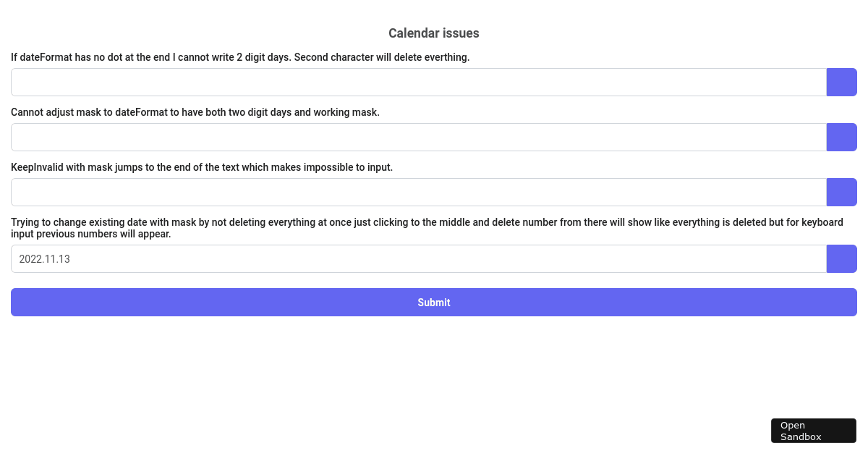Click the Calendar issues page title
This screenshot has height=456, width=868.
[x=434, y=33]
